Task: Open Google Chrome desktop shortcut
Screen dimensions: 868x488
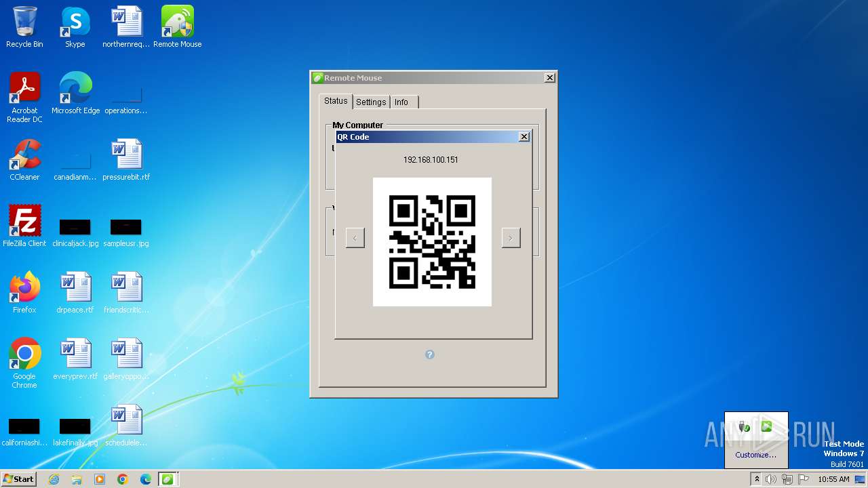Action: (x=24, y=363)
